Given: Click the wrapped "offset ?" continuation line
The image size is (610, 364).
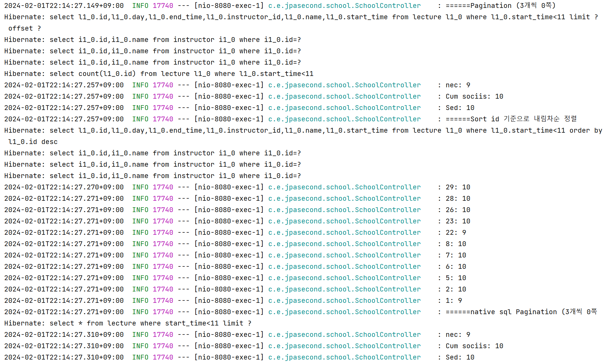Looking at the screenshot, I should tap(25, 28).
